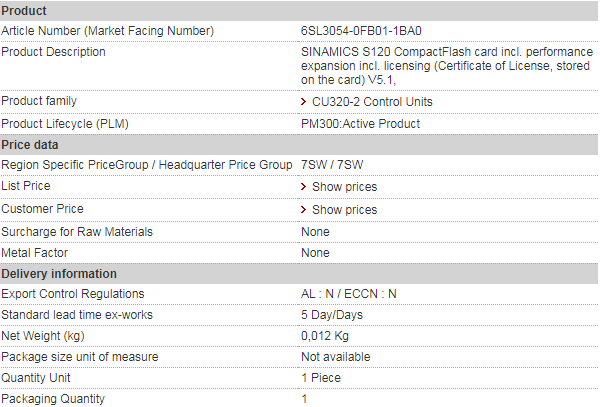The height and width of the screenshot is (407, 600).
Task: Click the Package size unit of measure label
Action: (x=80, y=357)
